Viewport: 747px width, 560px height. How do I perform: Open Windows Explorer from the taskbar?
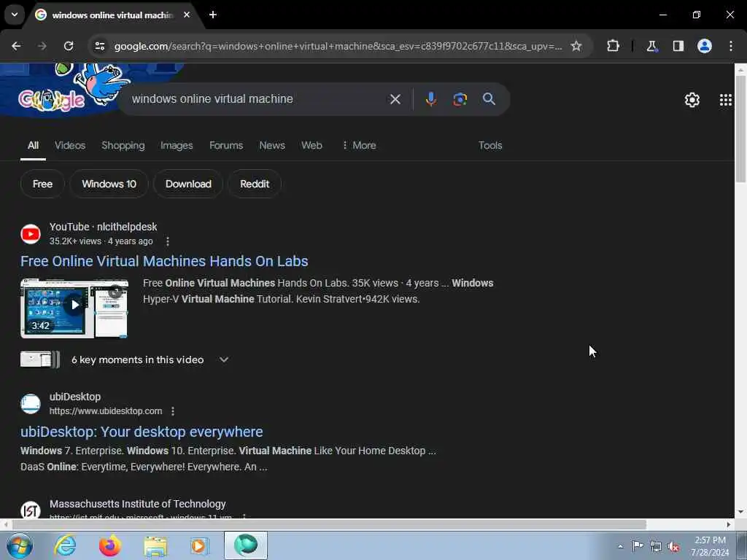[x=155, y=545]
